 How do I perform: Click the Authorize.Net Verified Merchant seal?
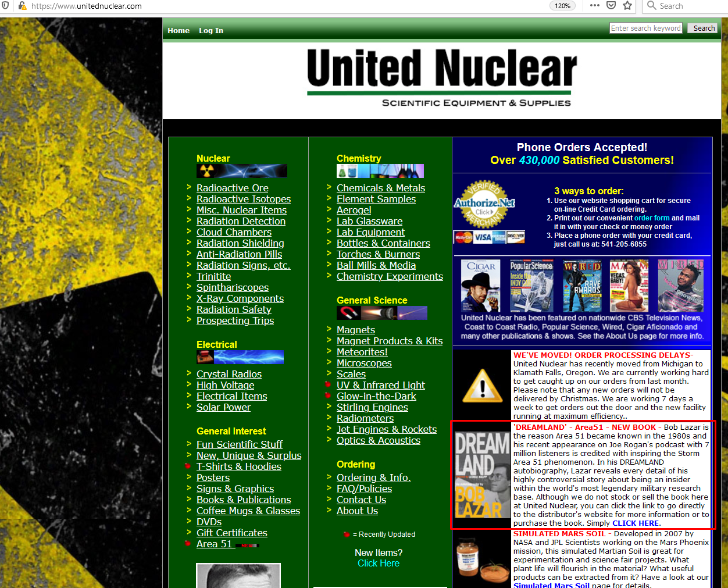tap(484, 204)
